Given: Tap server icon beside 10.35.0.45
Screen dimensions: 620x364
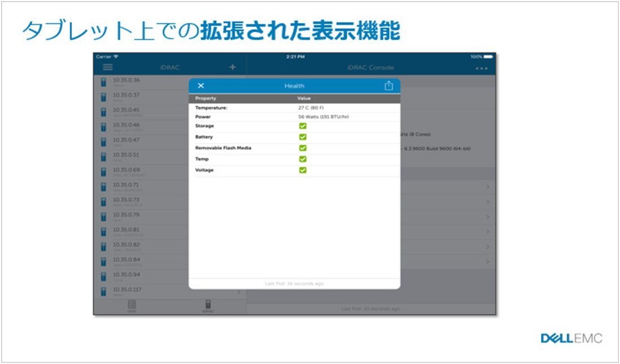Looking at the screenshot, I should [103, 113].
